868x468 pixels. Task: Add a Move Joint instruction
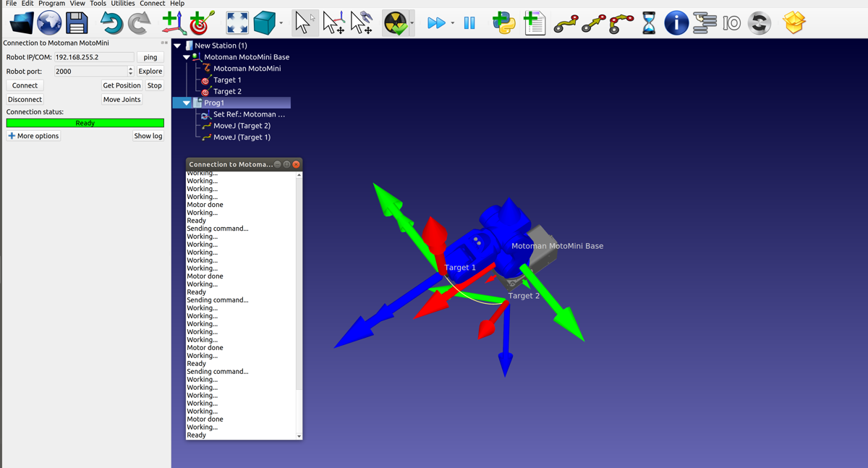click(566, 25)
